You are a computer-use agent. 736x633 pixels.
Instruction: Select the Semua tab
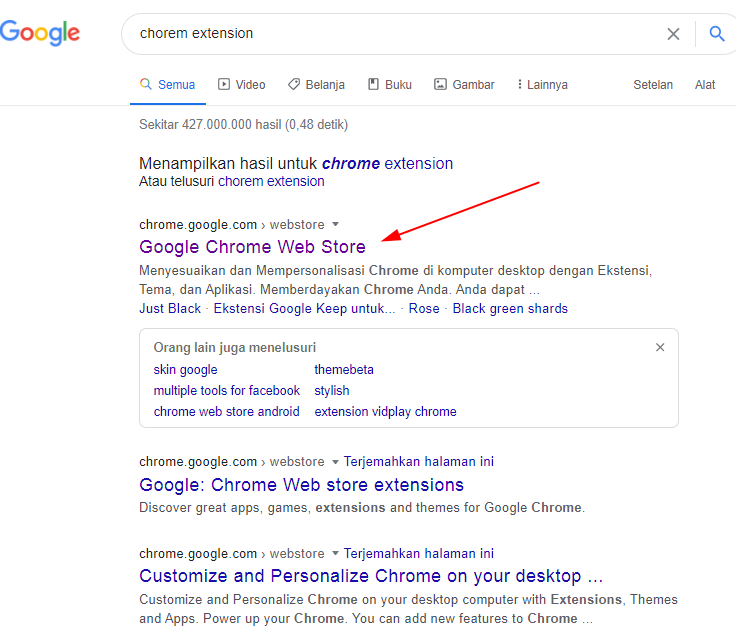(168, 84)
